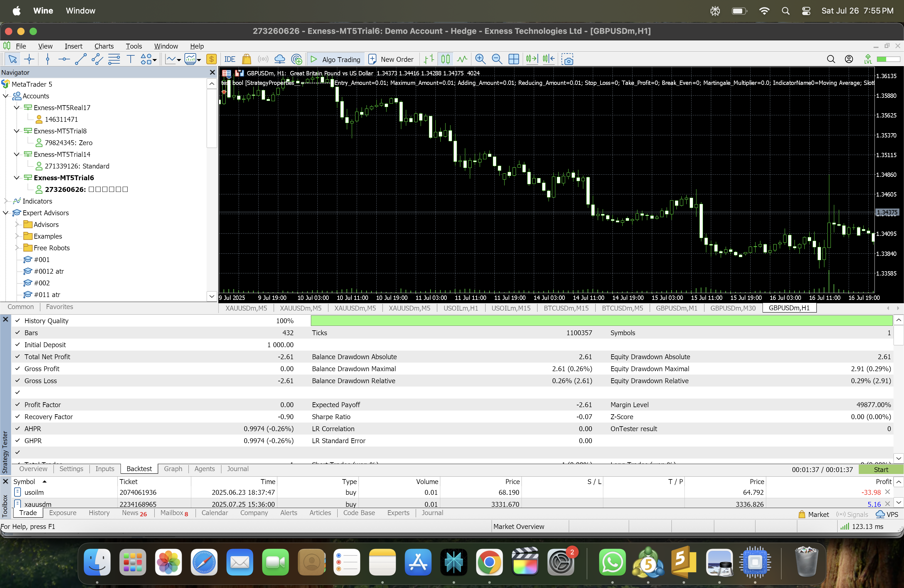Open the MetaEditor IDE

[x=230, y=59]
